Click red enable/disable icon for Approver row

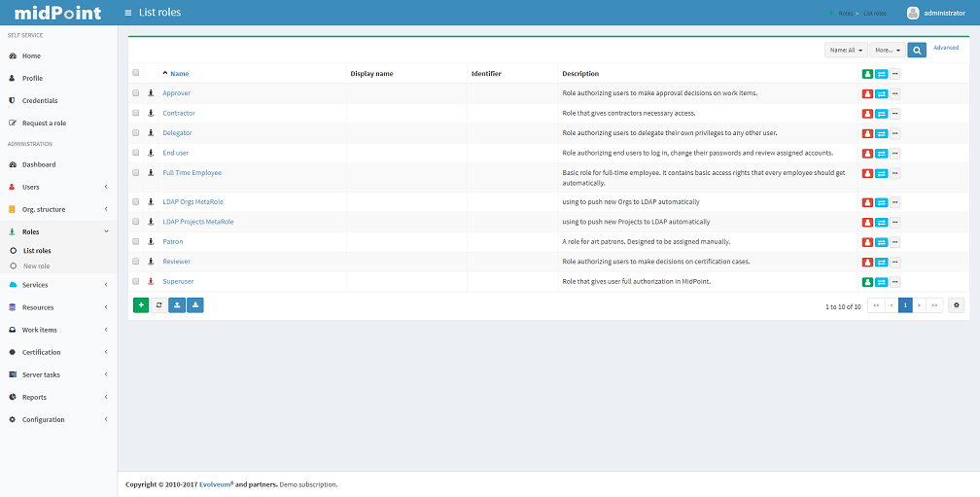click(867, 93)
